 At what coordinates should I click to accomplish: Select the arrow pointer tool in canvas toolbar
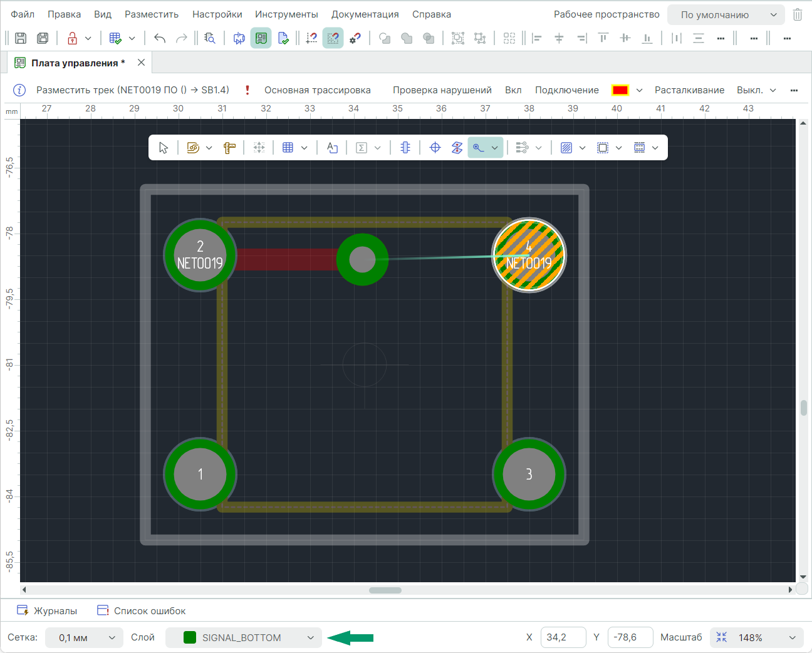coord(164,148)
